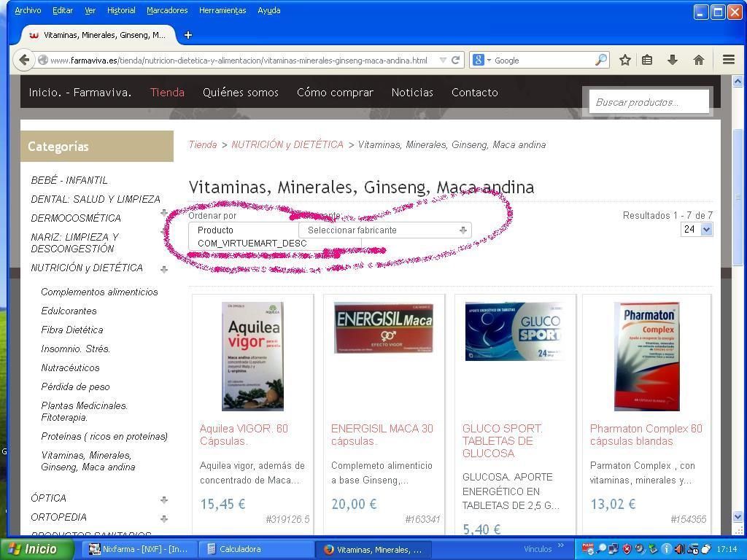Open Insomnio. Strés. subcategory
747x560 pixels.
(75, 349)
